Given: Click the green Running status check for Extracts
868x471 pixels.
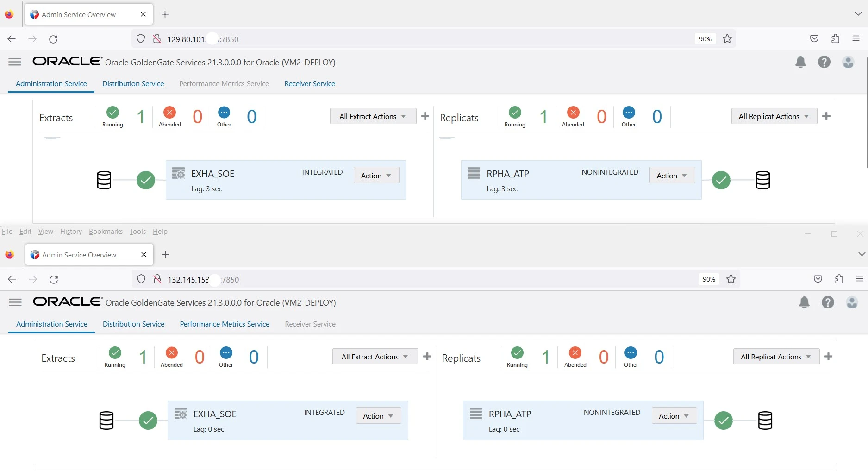Looking at the screenshot, I should 112,113.
